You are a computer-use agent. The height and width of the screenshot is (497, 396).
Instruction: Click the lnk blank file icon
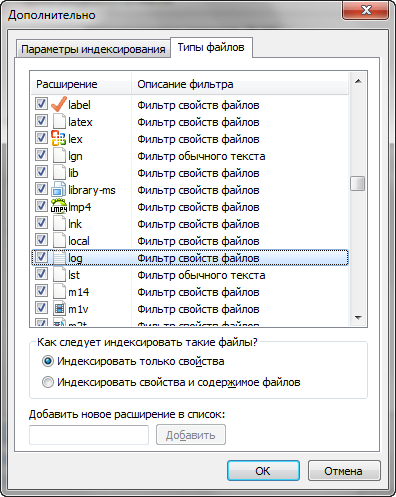59,223
